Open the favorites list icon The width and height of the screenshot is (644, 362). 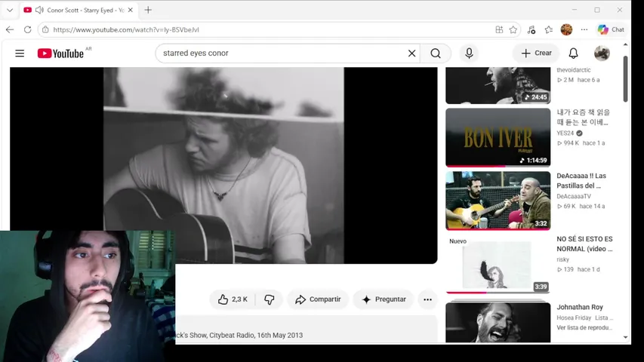coord(549,29)
